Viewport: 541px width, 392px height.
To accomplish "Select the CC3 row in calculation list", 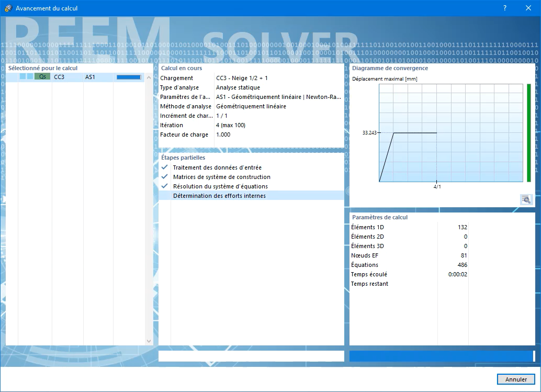I will [x=76, y=77].
